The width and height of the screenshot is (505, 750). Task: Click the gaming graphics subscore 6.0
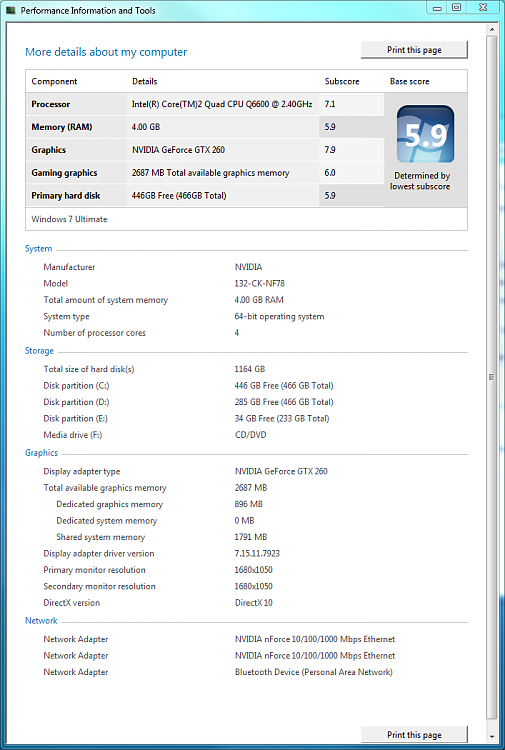[330, 173]
